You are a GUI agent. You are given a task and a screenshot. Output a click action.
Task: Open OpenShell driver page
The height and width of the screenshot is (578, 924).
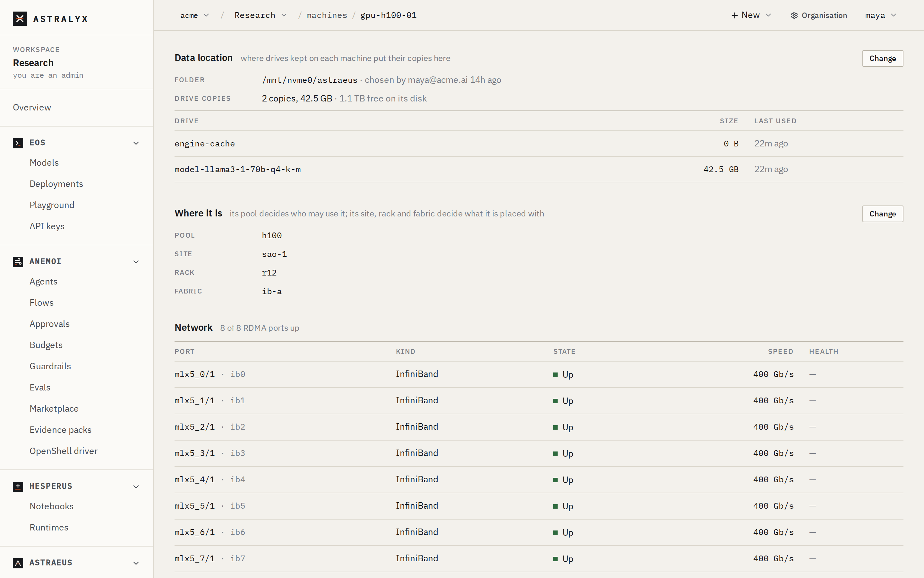[x=64, y=451]
